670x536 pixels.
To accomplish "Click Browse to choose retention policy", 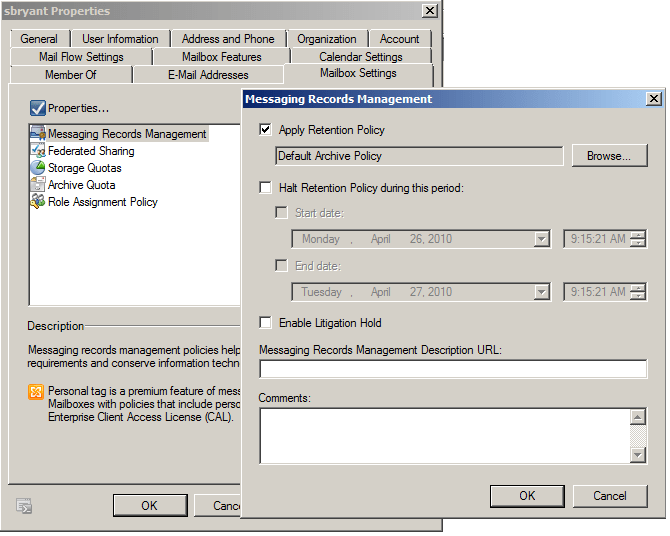I will tap(609, 156).
